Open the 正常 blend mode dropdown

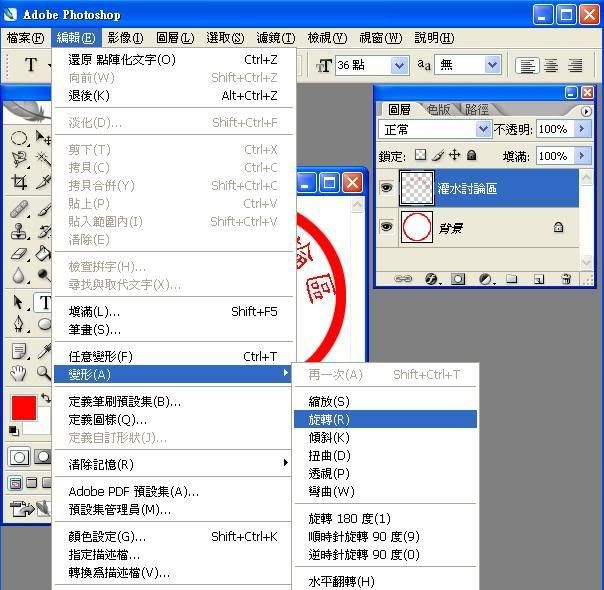tap(483, 129)
